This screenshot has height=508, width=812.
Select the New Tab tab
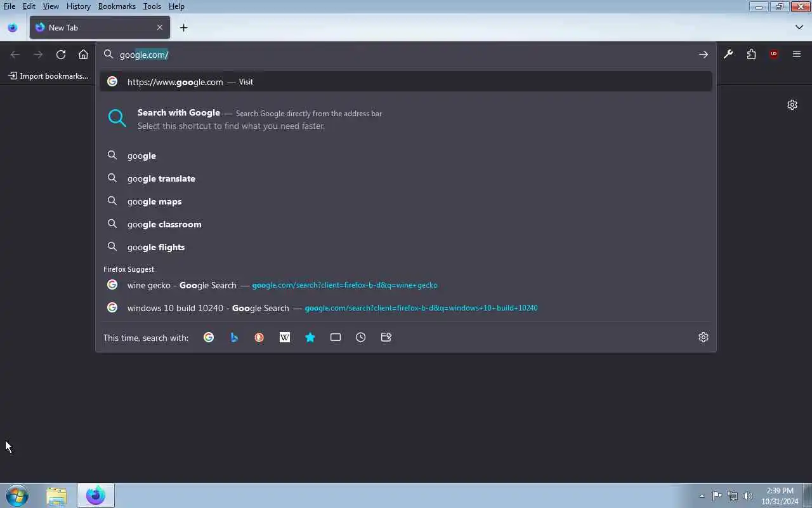point(100,27)
